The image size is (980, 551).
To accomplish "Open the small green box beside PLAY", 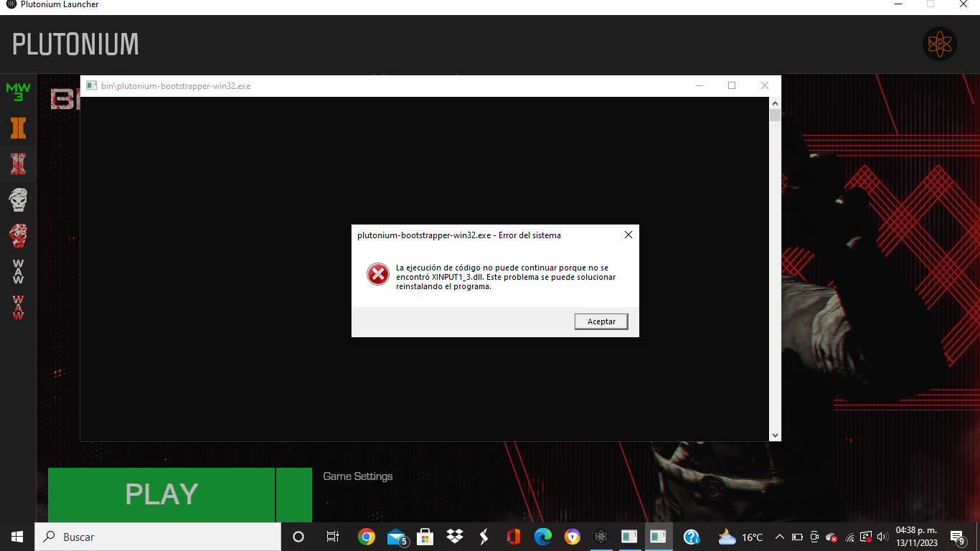I will (x=294, y=495).
